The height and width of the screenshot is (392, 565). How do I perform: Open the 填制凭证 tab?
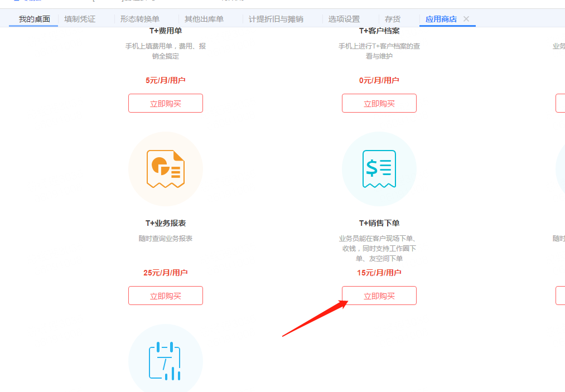(x=80, y=19)
